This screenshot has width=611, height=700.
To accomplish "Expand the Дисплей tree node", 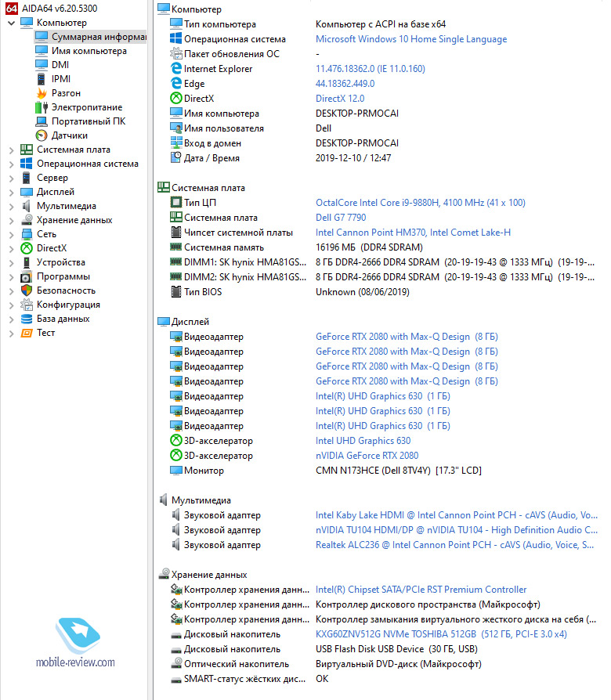I will (x=12, y=193).
